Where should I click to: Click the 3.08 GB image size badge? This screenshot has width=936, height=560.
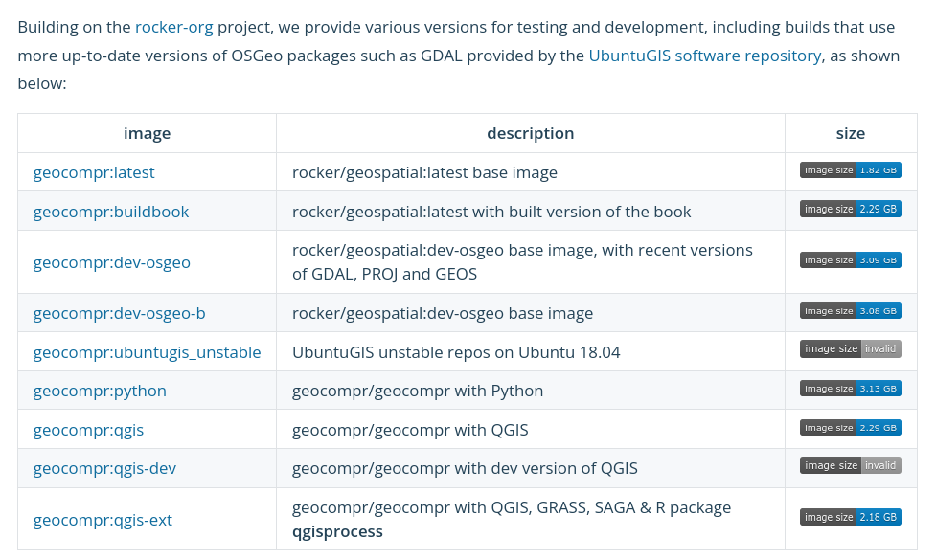850,311
